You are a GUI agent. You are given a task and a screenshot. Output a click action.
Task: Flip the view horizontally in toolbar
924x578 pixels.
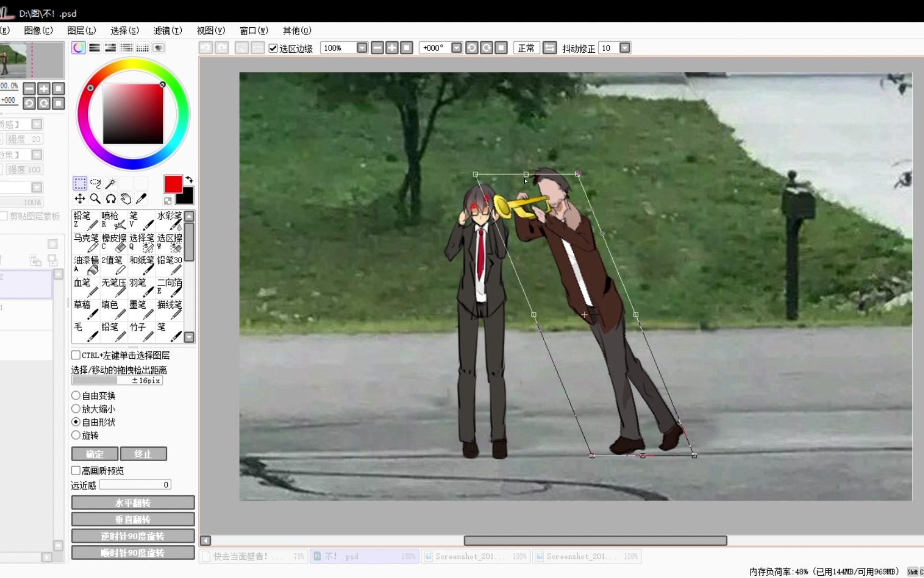[x=549, y=48]
